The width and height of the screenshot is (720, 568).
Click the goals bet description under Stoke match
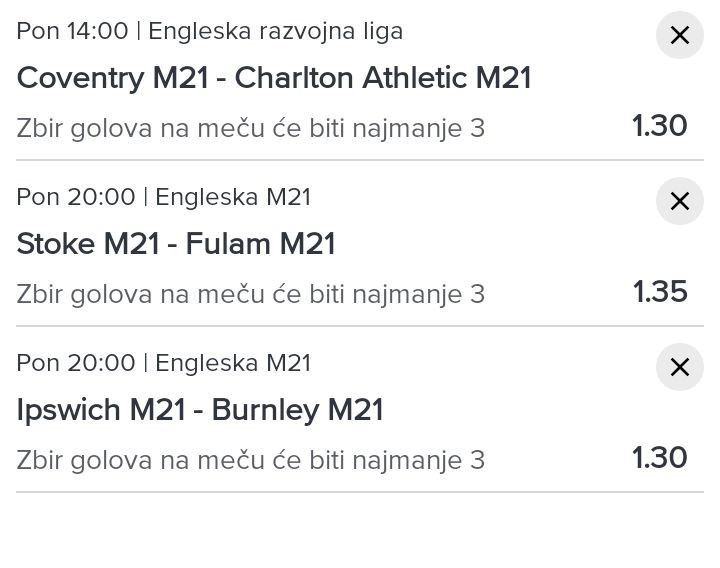point(250,294)
